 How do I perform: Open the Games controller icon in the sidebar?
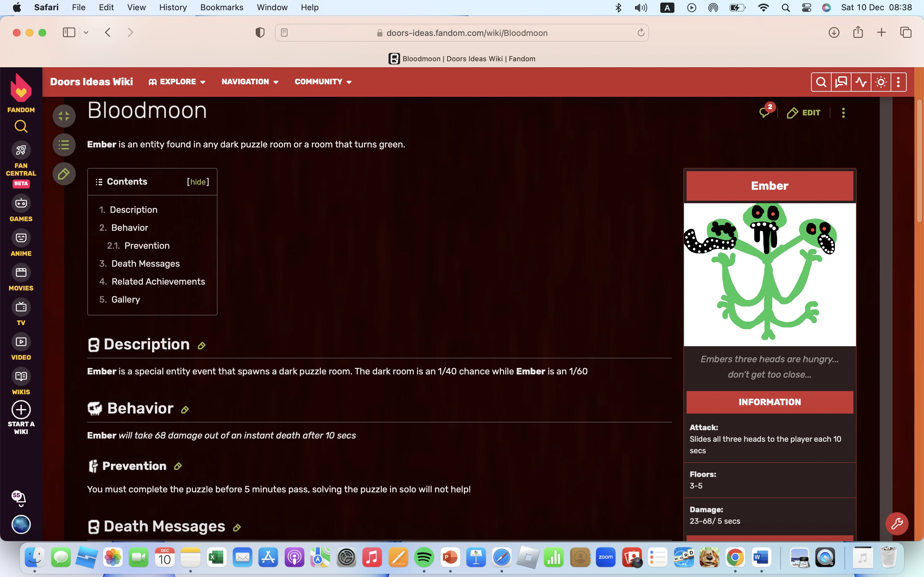(x=21, y=204)
